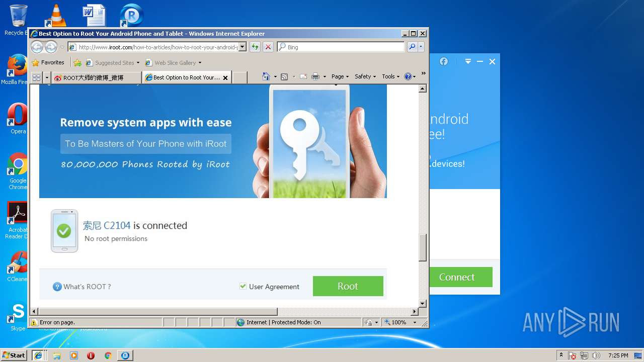The width and height of the screenshot is (644, 362).
Task: Open the Tools menu
Action: click(x=391, y=76)
